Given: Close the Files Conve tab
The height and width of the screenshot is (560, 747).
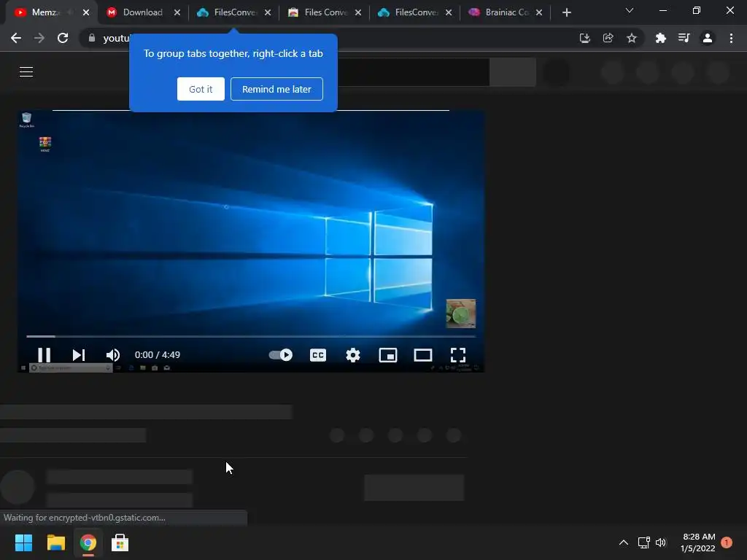Looking at the screenshot, I should [358, 12].
